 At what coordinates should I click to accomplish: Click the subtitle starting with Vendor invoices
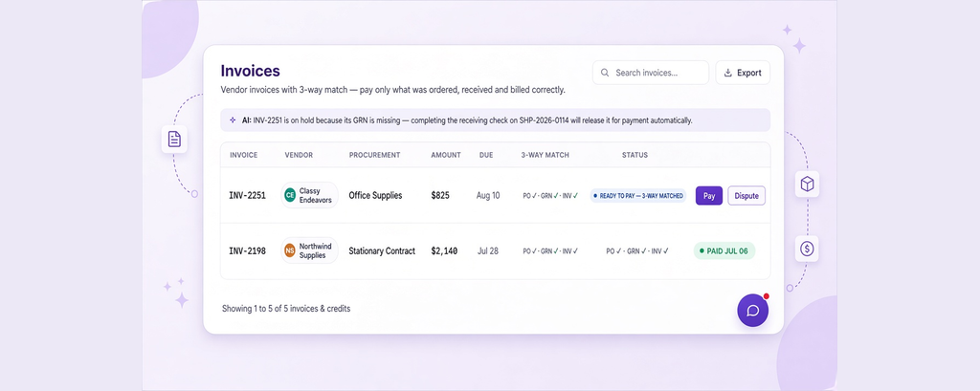pos(393,90)
